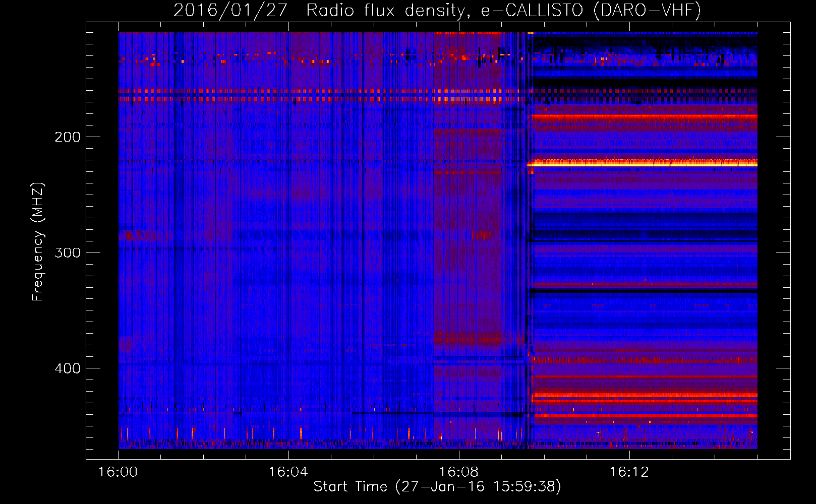
Task: Click the 16:08 time tick label
Action: 458,472
